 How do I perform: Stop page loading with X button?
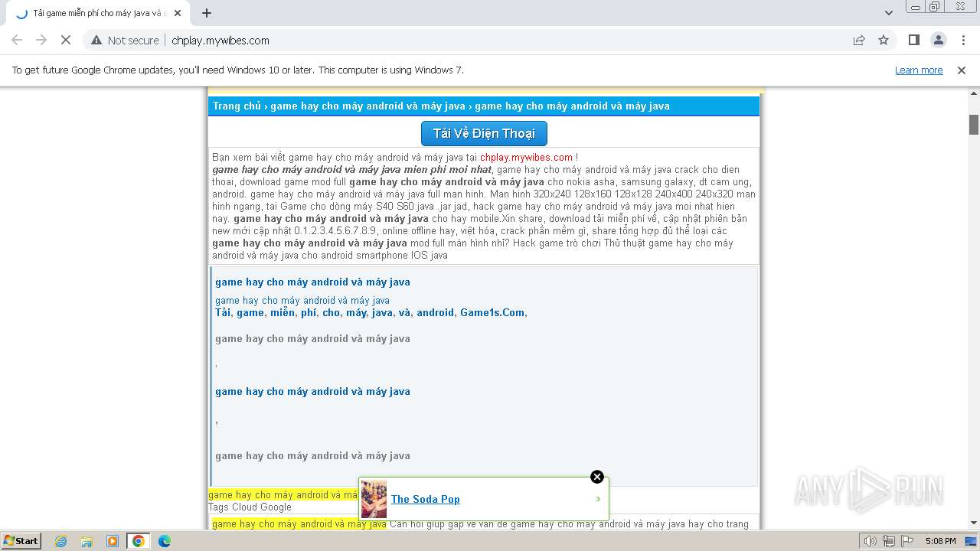click(x=66, y=40)
